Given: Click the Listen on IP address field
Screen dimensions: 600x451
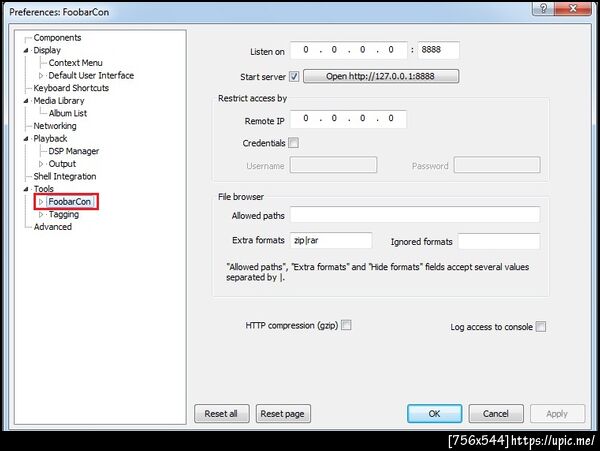Looking at the screenshot, I should (x=348, y=50).
